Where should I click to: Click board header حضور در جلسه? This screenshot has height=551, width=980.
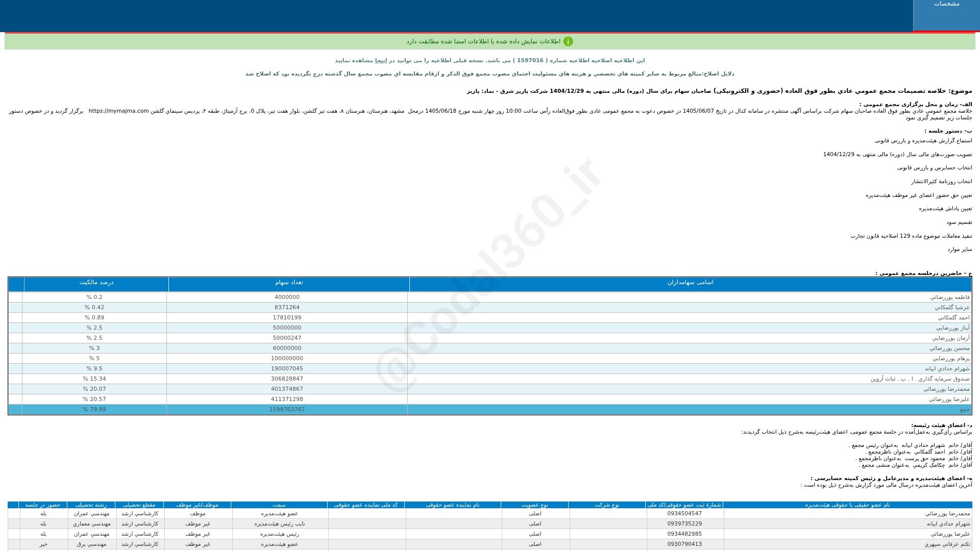tap(43, 505)
